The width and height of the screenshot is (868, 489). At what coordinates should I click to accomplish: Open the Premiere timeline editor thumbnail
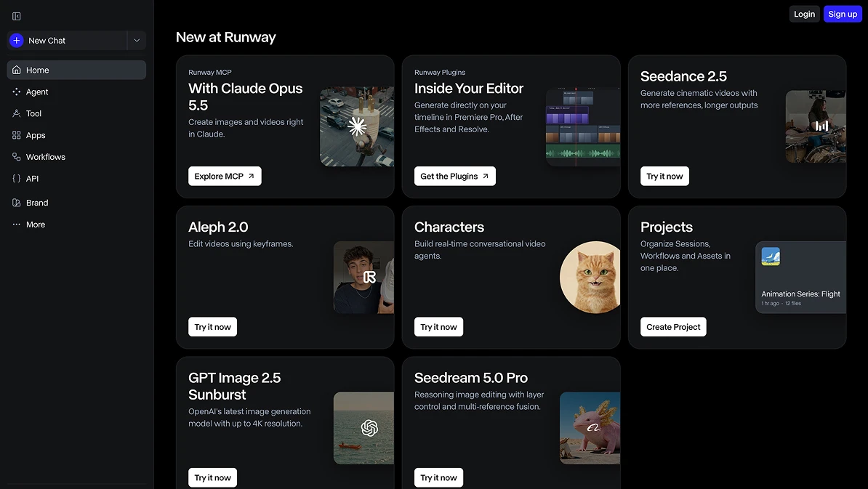(x=583, y=126)
